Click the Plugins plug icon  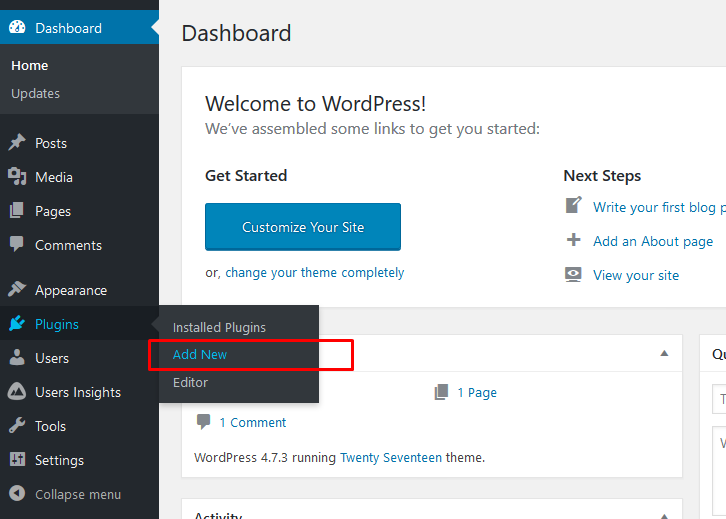point(17,323)
